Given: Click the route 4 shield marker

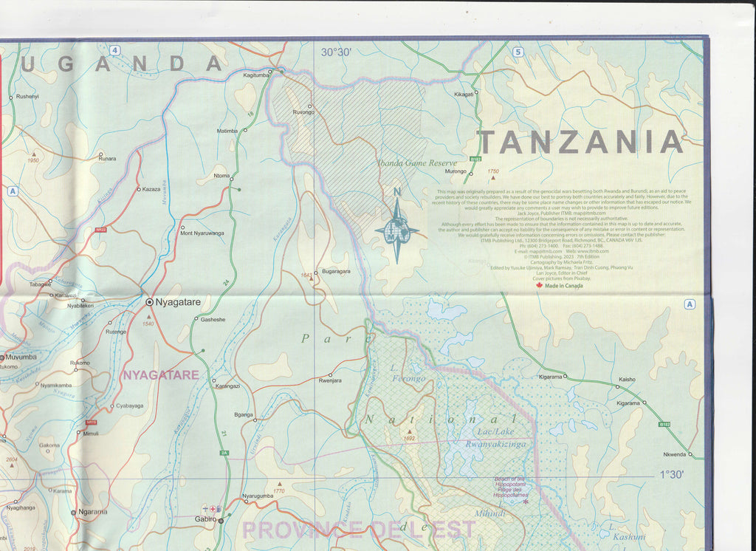Looking at the screenshot, I should tap(114, 50).
